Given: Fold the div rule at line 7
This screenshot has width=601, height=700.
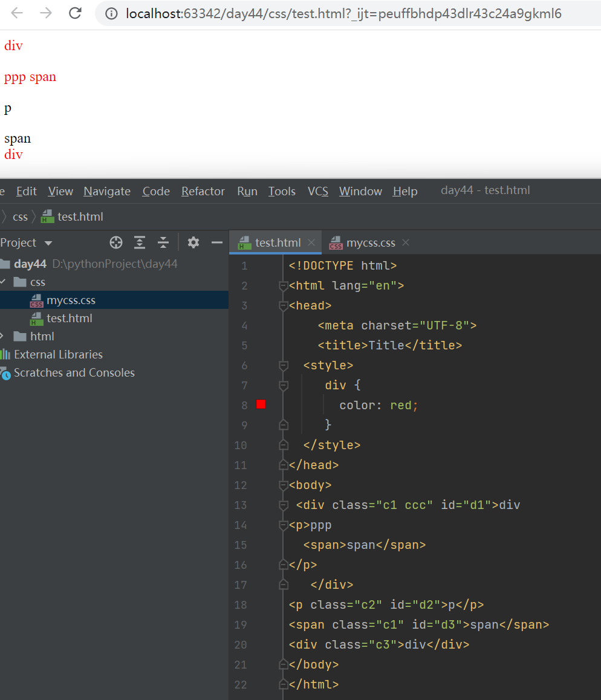Looking at the screenshot, I should tap(283, 385).
